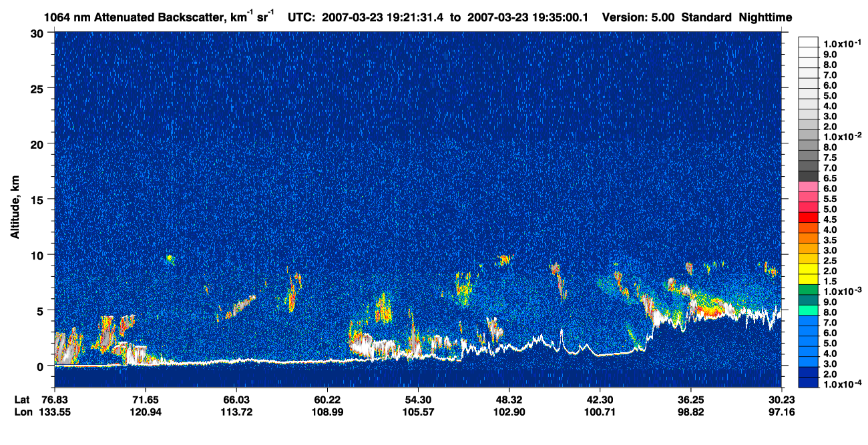Select the UTC start time 2007-03-23 19:21:31.4
868x445 pixels.
382,18
